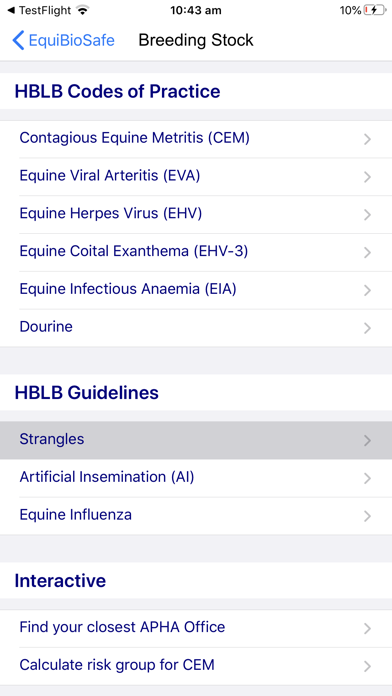Tap the Interactive section header

[60, 581]
